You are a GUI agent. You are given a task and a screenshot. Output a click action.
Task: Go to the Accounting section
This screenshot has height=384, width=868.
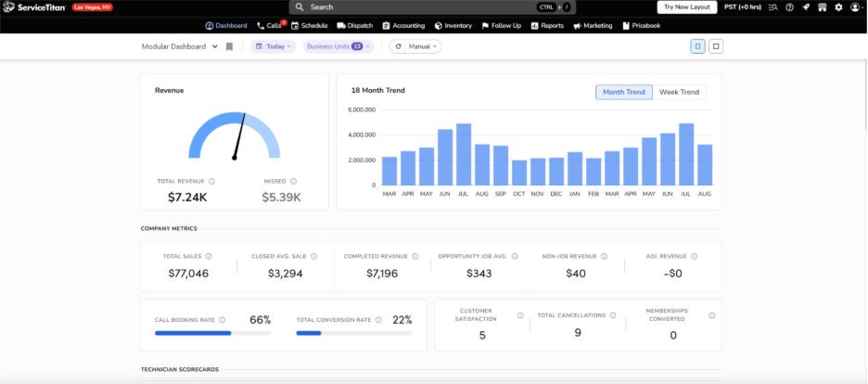click(402, 26)
